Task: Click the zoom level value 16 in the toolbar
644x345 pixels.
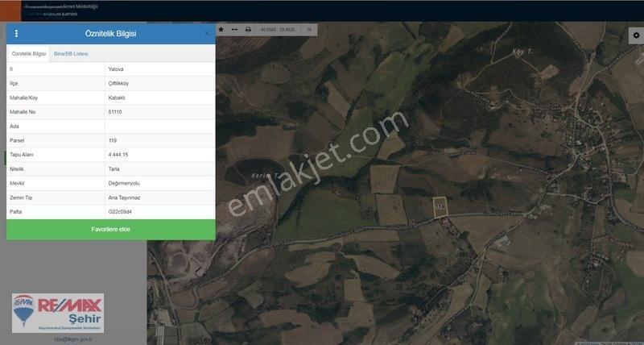Action: pos(309,30)
